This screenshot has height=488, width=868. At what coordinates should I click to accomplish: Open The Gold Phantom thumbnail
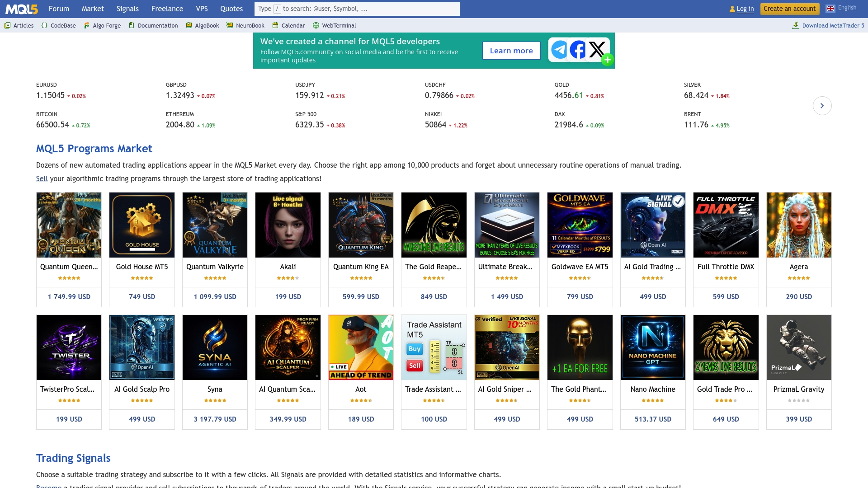coord(580,347)
